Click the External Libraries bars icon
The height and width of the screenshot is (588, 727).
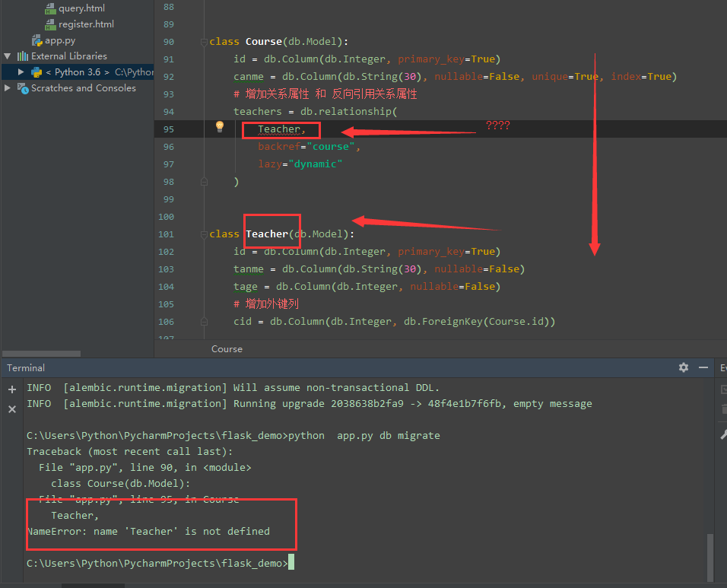click(23, 56)
